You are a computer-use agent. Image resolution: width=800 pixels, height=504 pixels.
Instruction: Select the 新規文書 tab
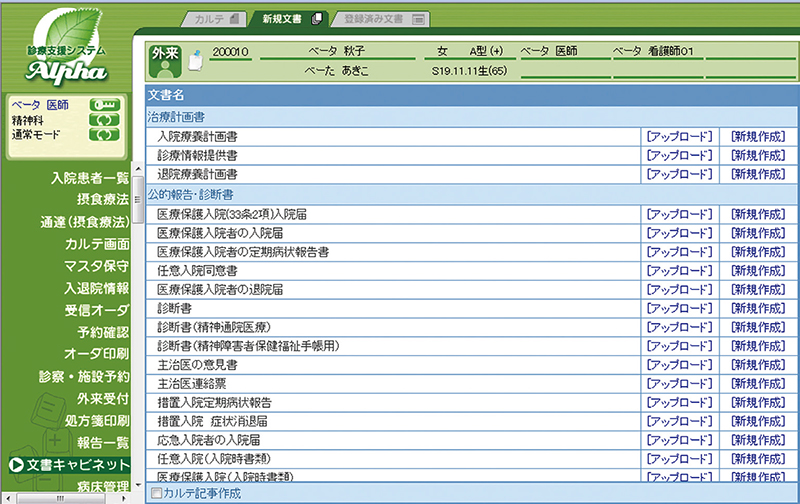click(x=288, y=18)
